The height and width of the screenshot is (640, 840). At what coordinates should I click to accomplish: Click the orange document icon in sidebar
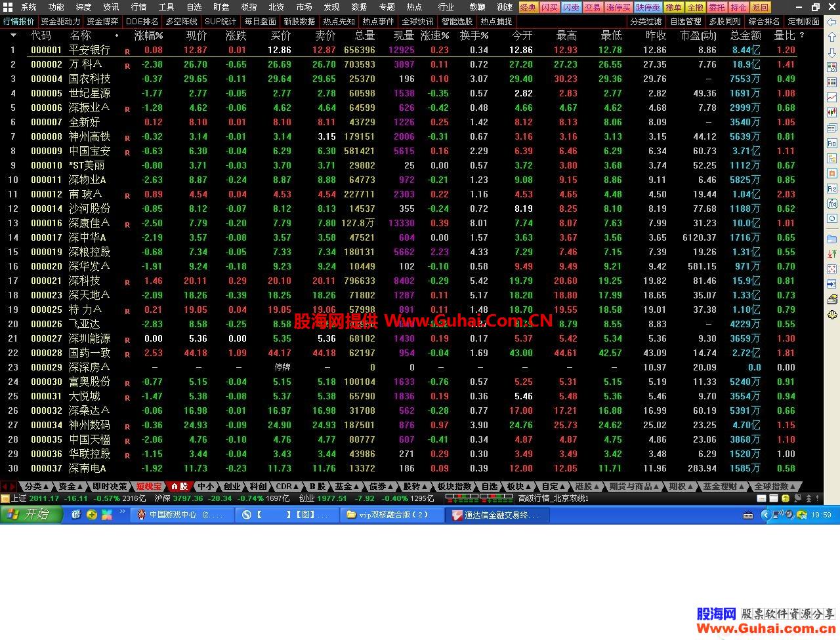point(831,173)
